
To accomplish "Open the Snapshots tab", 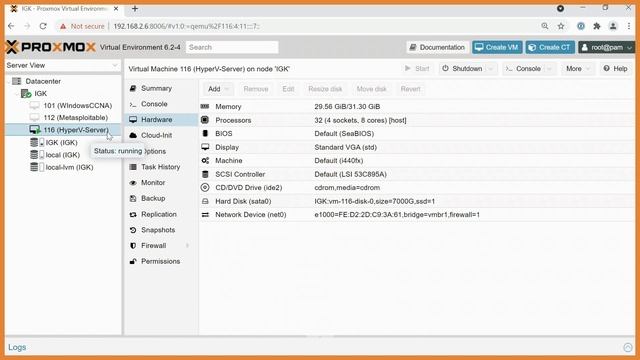I will (158, 230).
